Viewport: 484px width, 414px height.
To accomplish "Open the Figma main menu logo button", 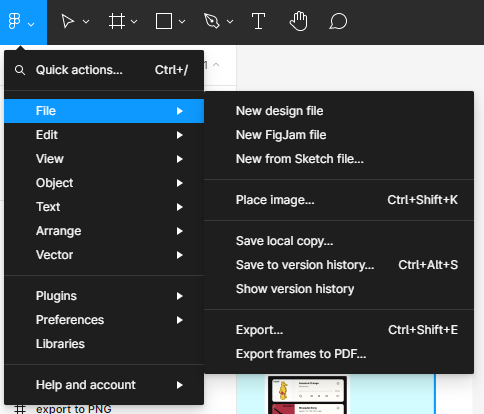I will (23, 22).
